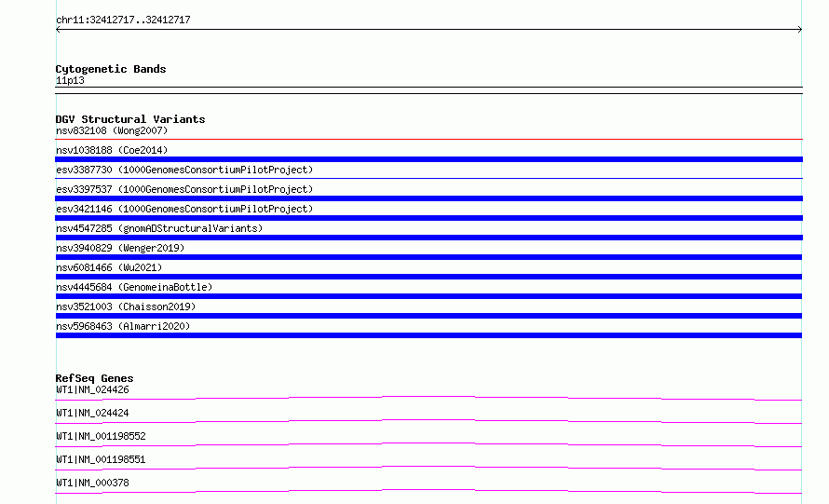829x504 pixels.
Task: Click the magenta line under WT1|NM_024426
Action: pos(428,397)
